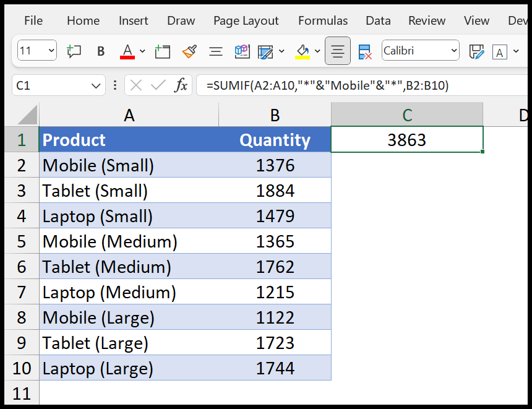The image size is (532, 409).
Task: Toggle the highlighted Center alignment button
Action: [338, 51]
